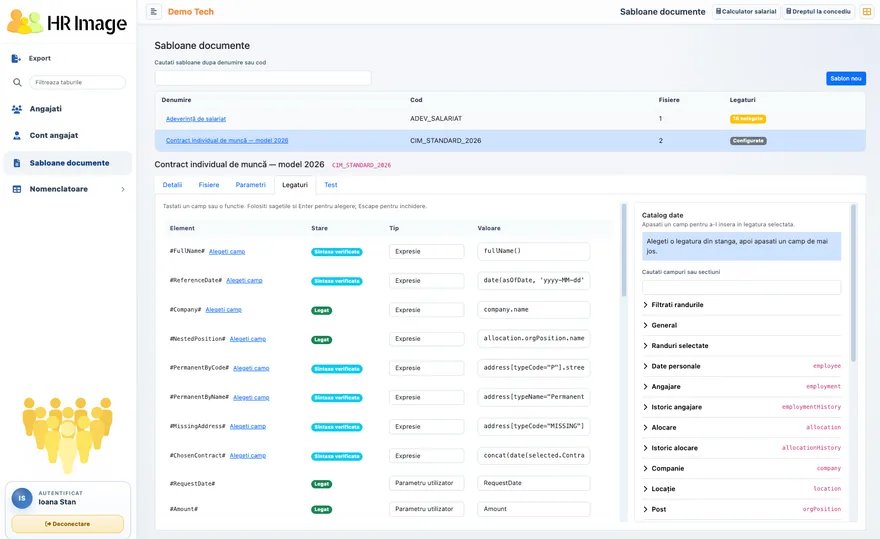Click the allocation.orgPosition.name value field
This screenshot has width=880, height=539.
534,339
